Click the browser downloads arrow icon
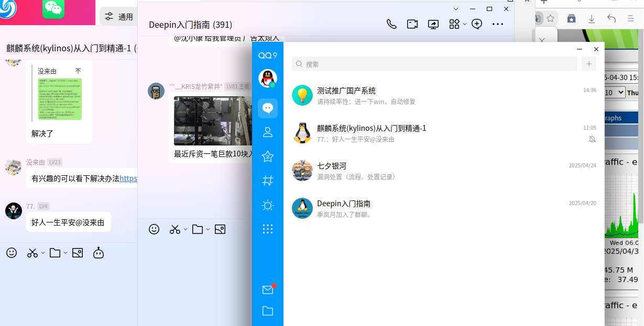This screenshot has height=326, width=644. point(592,18)
